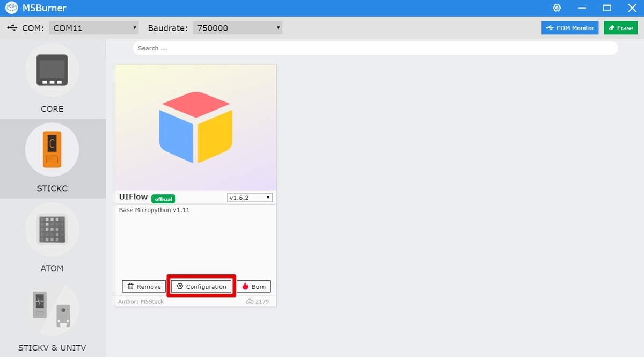This screenshot has width=644, height=357.
Task: Click the USB icon beside COM label
Action: tap(12, 28)
